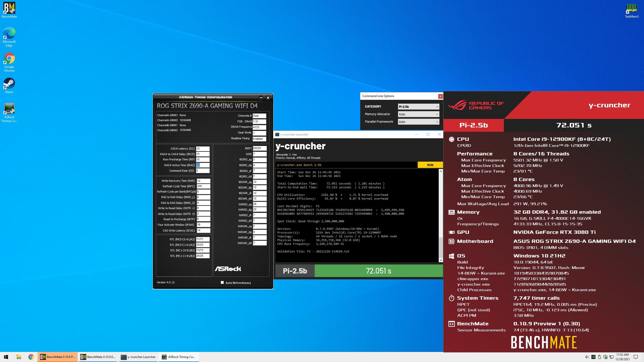Open Windows Security from the tray
644x362 pixels.
pos(606,357)
